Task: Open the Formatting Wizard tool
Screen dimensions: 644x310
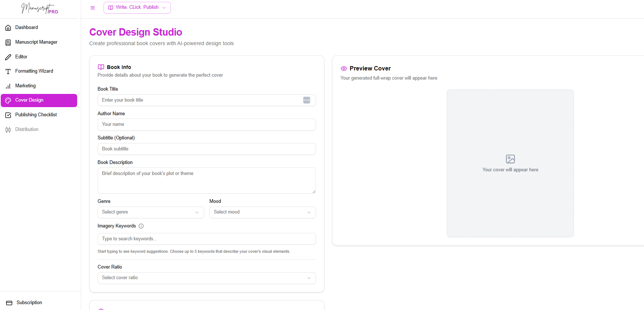Action: point(8,71)
